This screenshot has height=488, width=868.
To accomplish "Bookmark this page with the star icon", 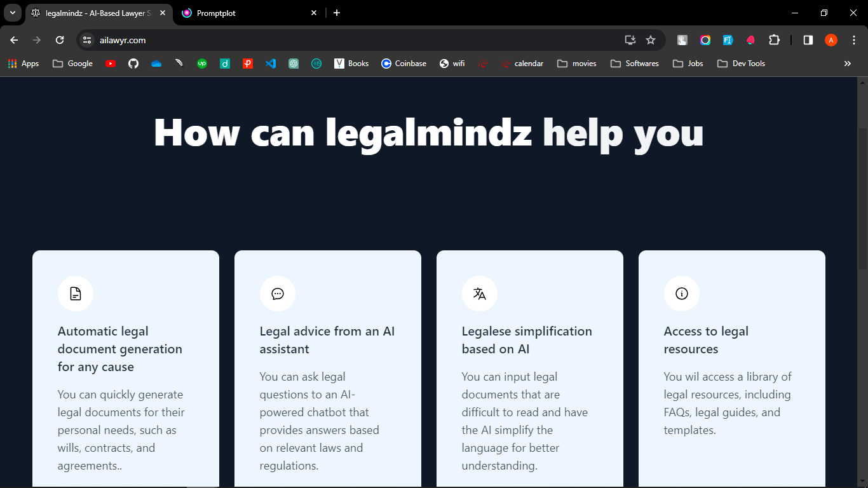I will (x=651, y=40).
